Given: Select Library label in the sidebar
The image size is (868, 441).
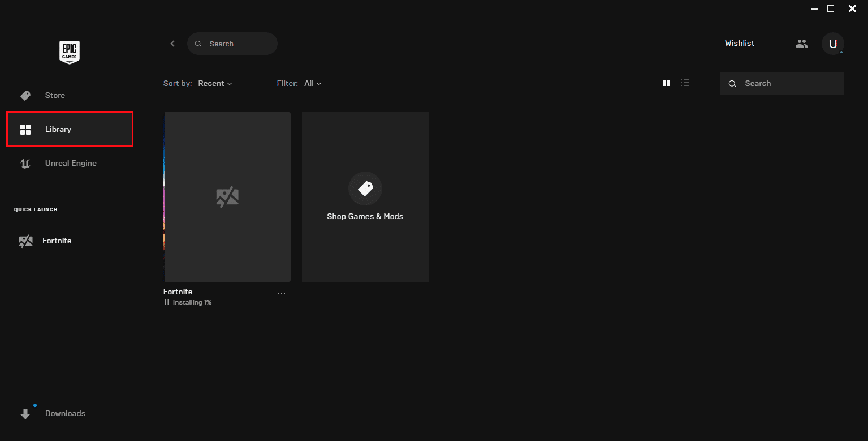Looking at the screenshot, I should point(58,129).
